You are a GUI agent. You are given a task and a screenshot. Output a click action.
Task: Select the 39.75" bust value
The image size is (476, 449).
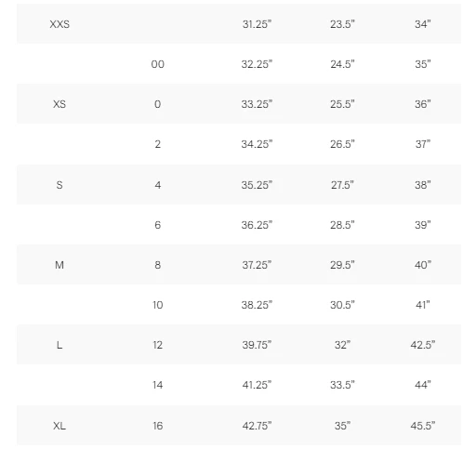click(257, 345)
